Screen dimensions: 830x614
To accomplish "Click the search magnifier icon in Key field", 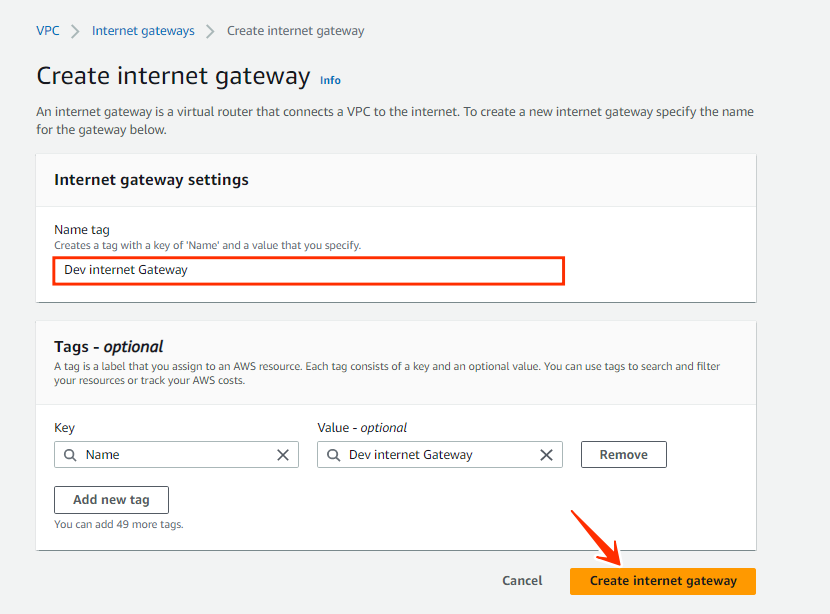I will tap(69, 454).
